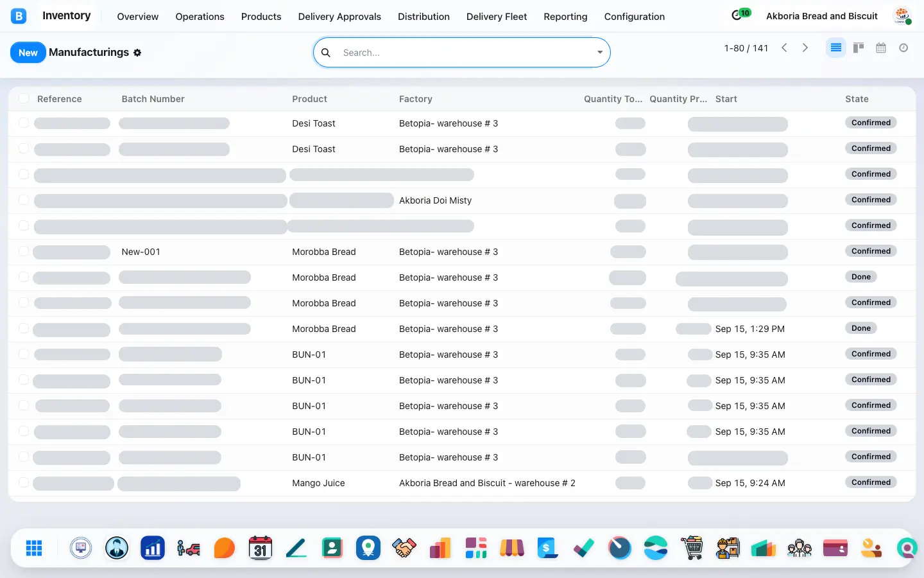Open the calendar app showing 31
The image size is (924, 578).
click(x=261, y=548)
